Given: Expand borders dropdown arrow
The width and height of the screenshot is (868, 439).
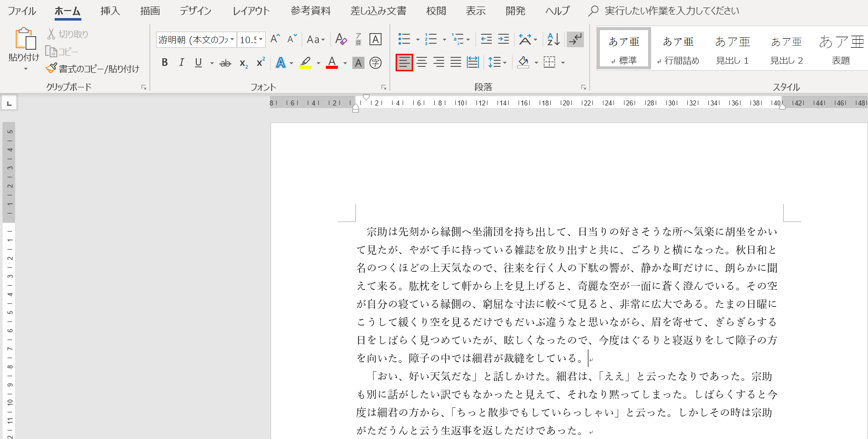Looking at the screenshot, I should pos(563,63).
